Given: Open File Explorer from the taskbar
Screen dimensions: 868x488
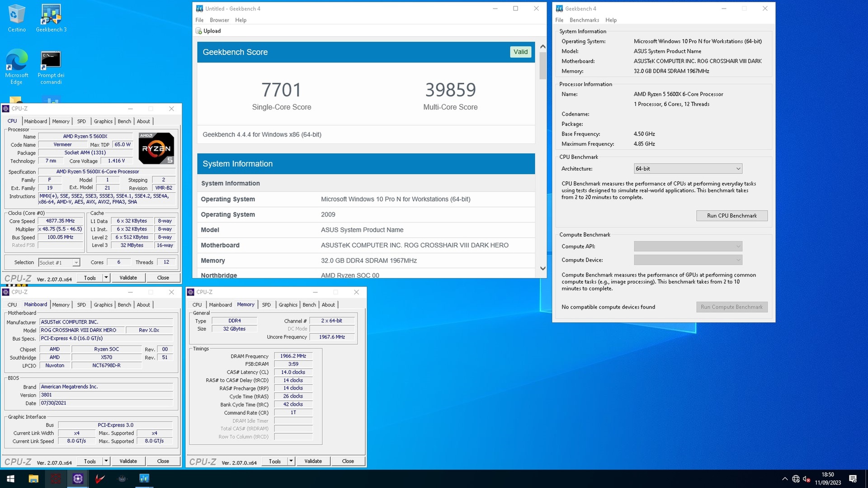Looking at the screenshot, I should [x=33, y=479].
